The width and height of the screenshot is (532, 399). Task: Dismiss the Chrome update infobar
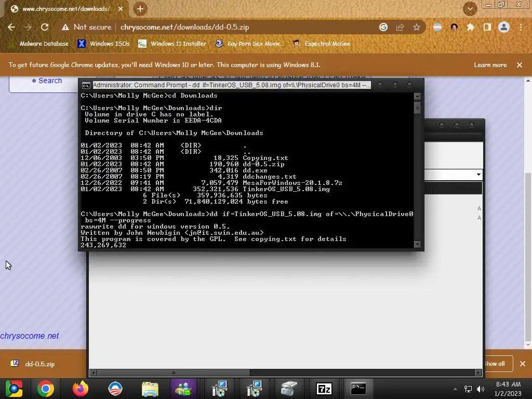coord(520,65)
